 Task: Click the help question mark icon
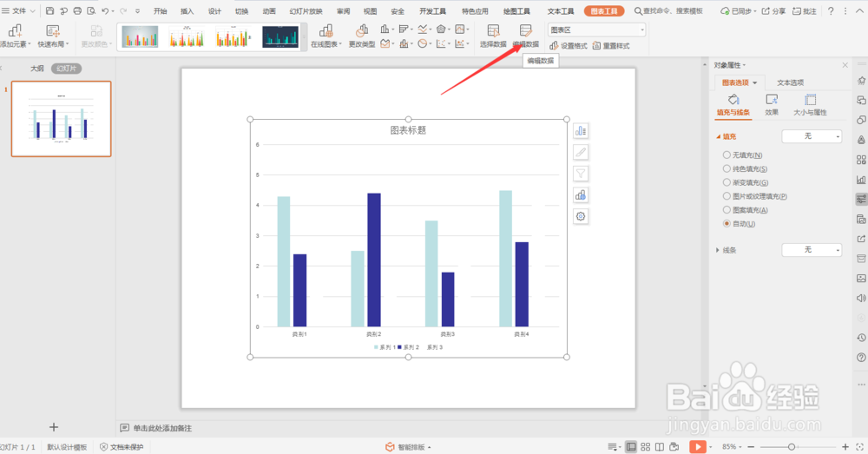click(x=831, y=11)
